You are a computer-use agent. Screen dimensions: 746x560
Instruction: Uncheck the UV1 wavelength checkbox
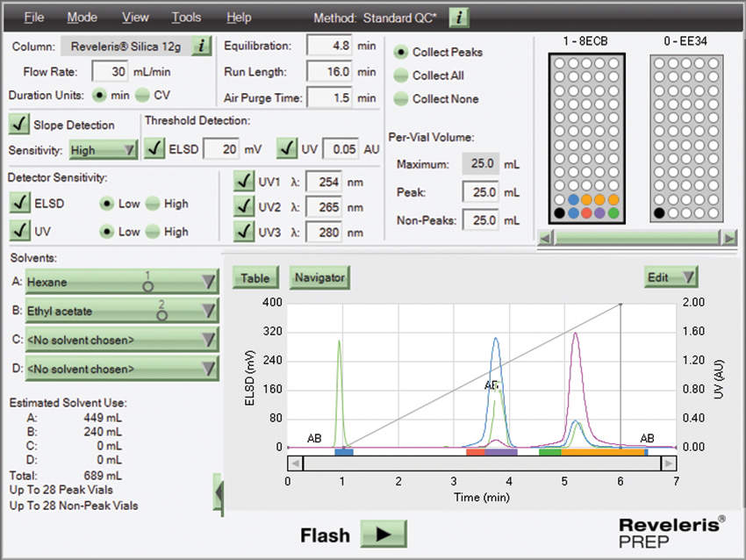[244, 182]
